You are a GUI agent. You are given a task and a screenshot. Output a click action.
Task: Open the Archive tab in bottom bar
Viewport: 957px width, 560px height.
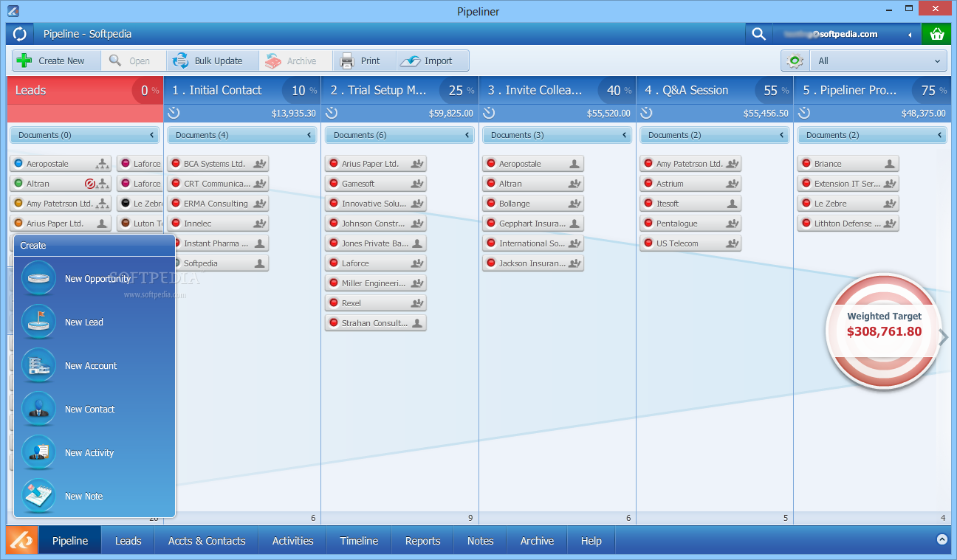click(537, 541)
